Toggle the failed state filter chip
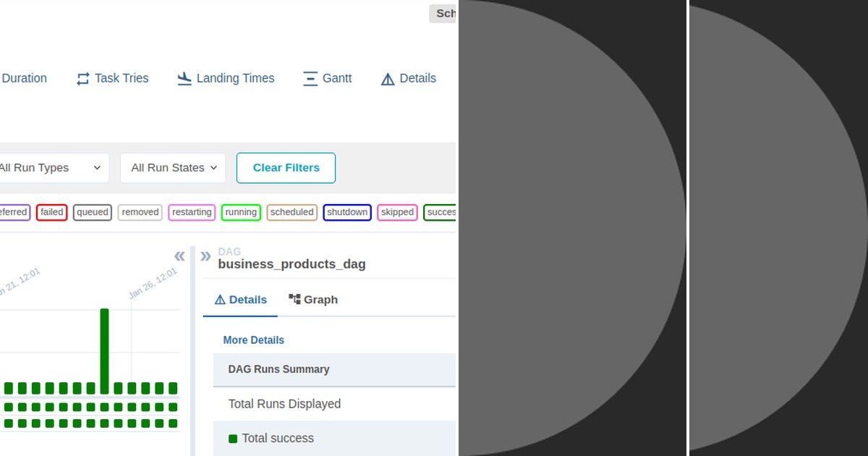The width and height of the screenshot is (868, 456). [x=51, y=212]
